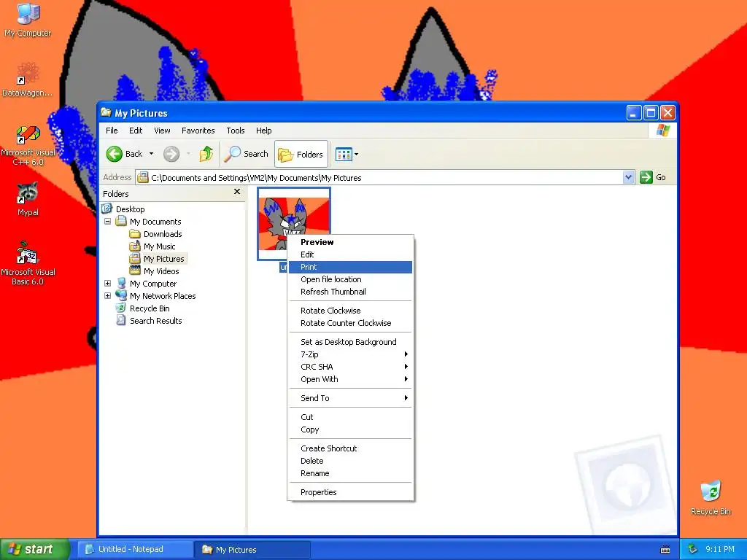Select Recycle Bin icon on desktop
The width and height of the screenshot is (747, 560).
pos(711,498)
